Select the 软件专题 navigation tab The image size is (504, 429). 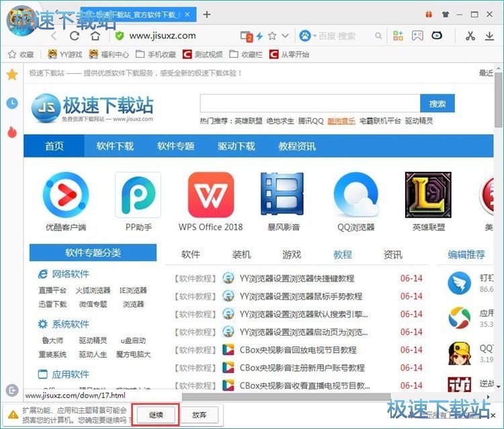[x=175, y=146]
